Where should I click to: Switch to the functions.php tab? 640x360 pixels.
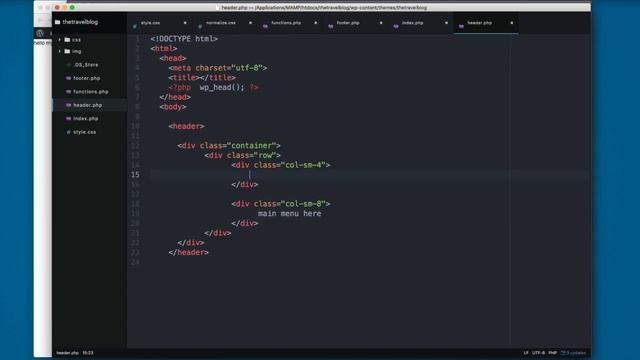pos(290,23)
